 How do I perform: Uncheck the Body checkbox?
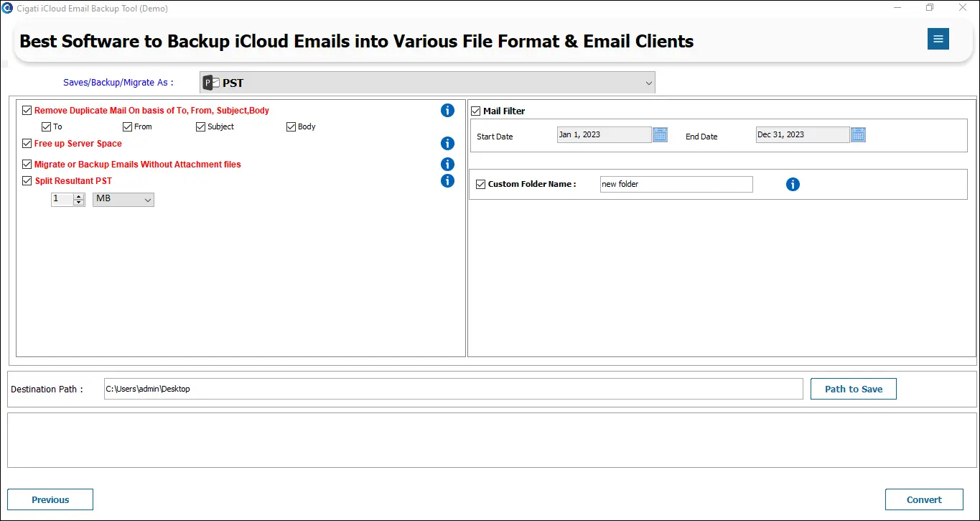pyautogui.click(x=291, y=126)
